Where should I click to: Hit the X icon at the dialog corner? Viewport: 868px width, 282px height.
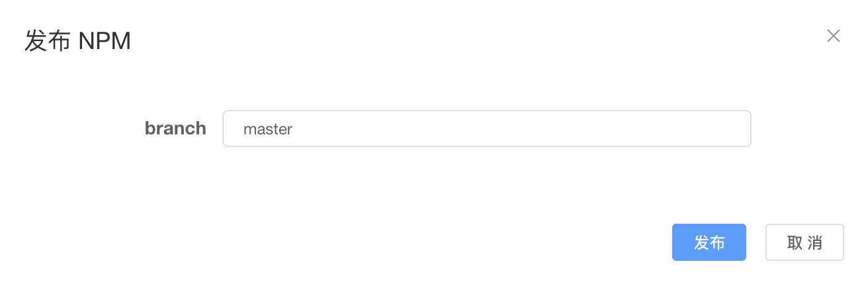point(833,36)
